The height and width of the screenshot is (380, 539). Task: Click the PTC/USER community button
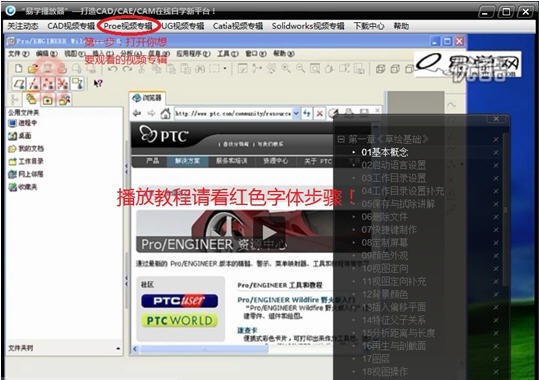(x=179, y=301)
